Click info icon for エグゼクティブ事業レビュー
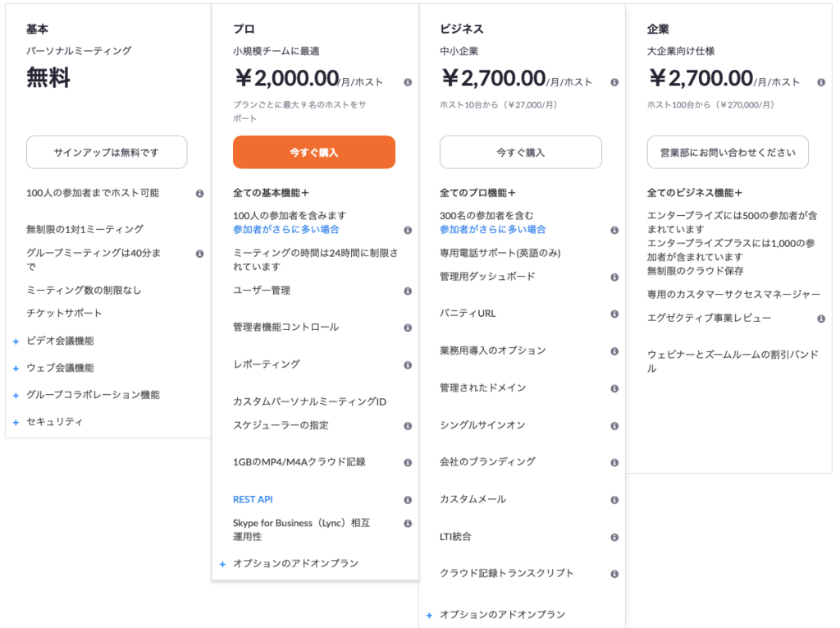The image size is (840, 628). [x=821, y=319]
